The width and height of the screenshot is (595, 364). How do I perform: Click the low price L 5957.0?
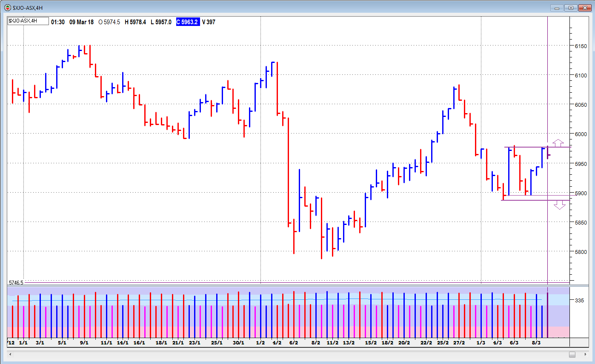coord(161,22)
